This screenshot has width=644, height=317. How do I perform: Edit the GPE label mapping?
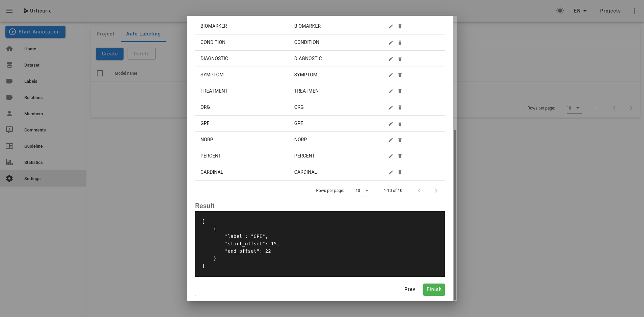pyautogui.click(x=391, y=124)
